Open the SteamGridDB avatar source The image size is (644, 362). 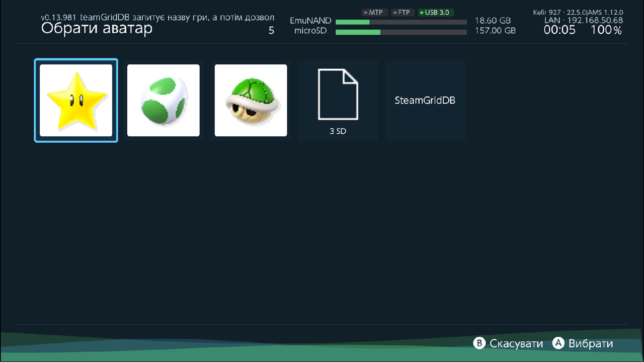426,100
